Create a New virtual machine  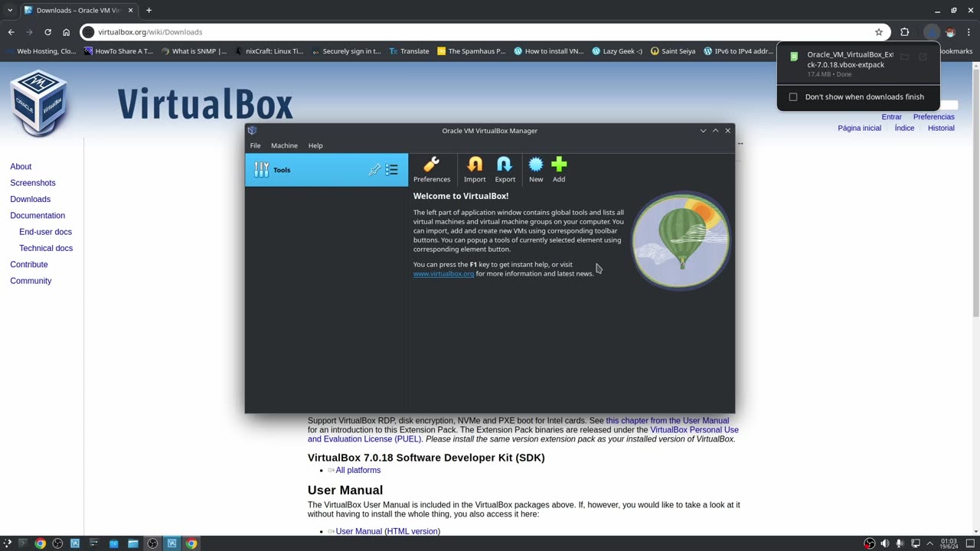[x=536, y=170]
